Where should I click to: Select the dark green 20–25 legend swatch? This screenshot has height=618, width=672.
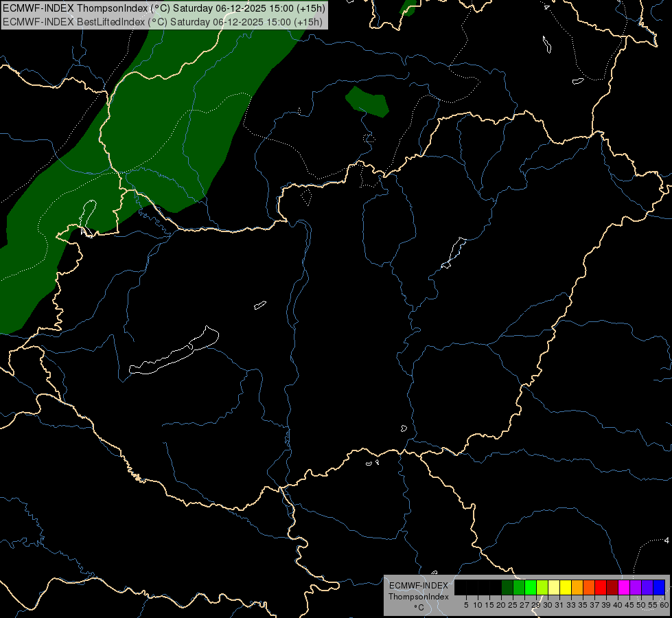[507, 587]
